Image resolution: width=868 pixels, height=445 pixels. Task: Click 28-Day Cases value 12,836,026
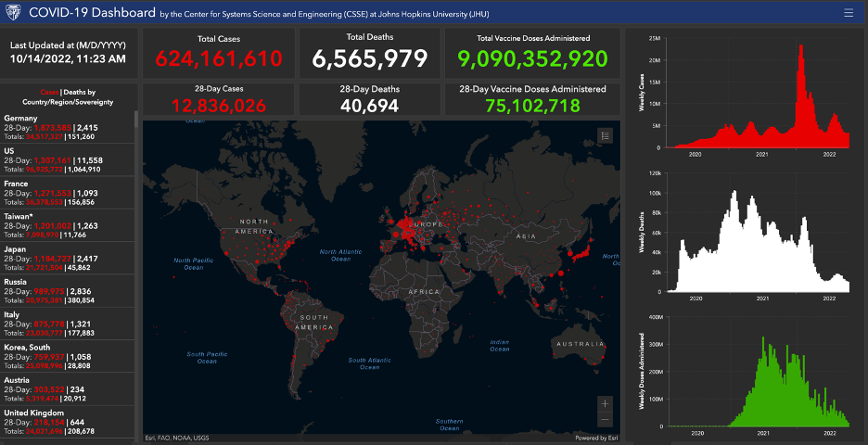pos(219,105)
